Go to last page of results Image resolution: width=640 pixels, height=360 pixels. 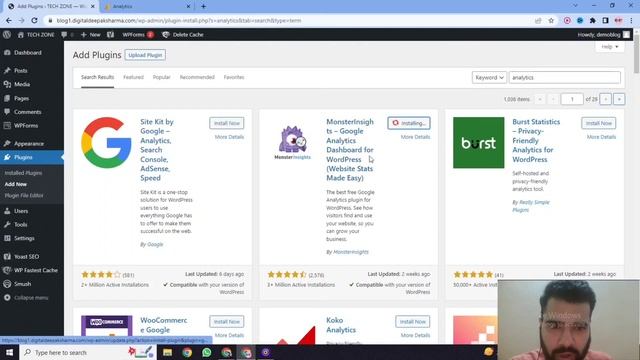tap(619, 99)
